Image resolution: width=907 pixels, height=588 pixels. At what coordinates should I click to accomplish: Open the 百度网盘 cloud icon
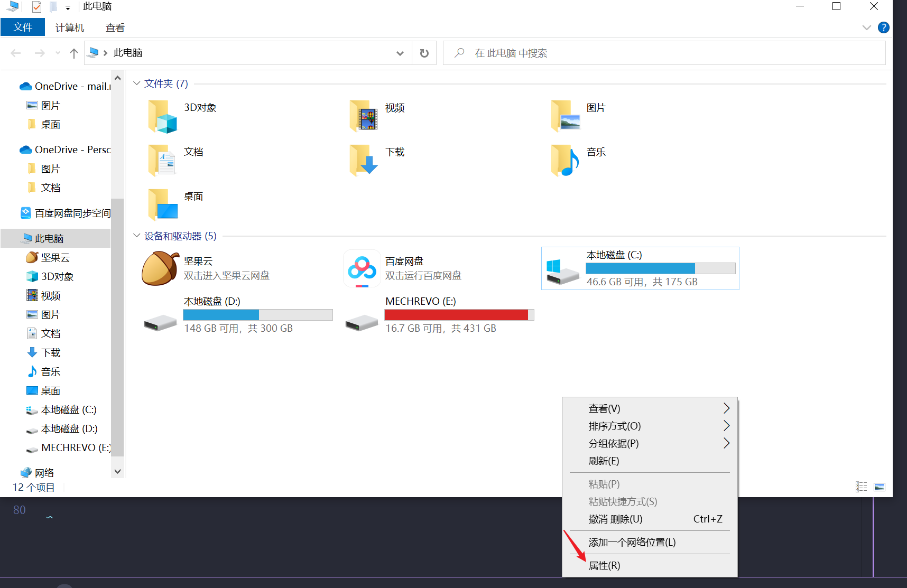click(x=362, y=268)
